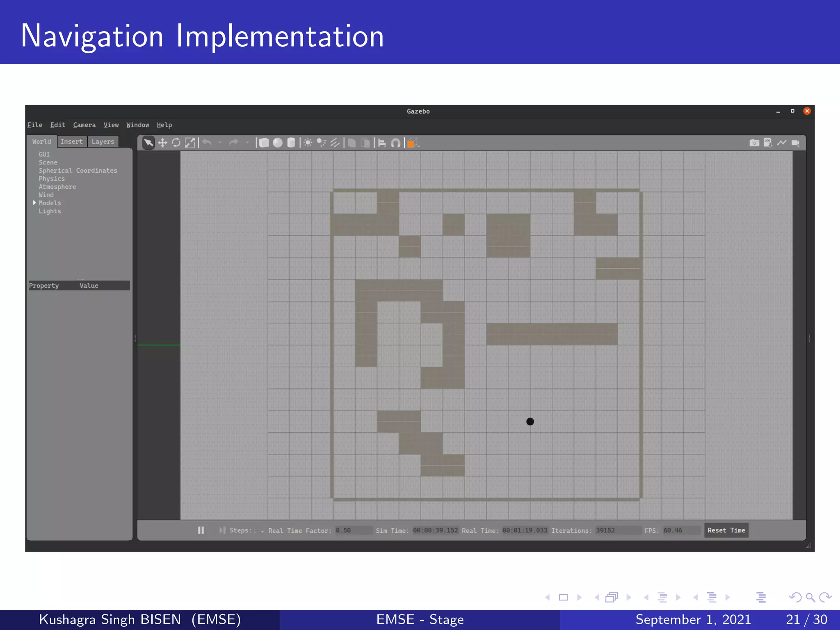Screen dimensions: 840x630
Task: Expand the Models tree node
Action: pyautogui.click(x=34, y=203)
